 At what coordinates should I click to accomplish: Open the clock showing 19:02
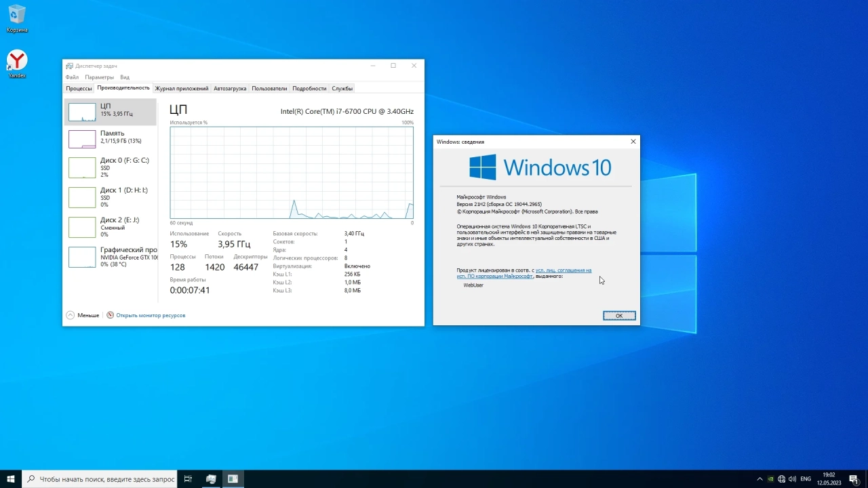[828, 479]
